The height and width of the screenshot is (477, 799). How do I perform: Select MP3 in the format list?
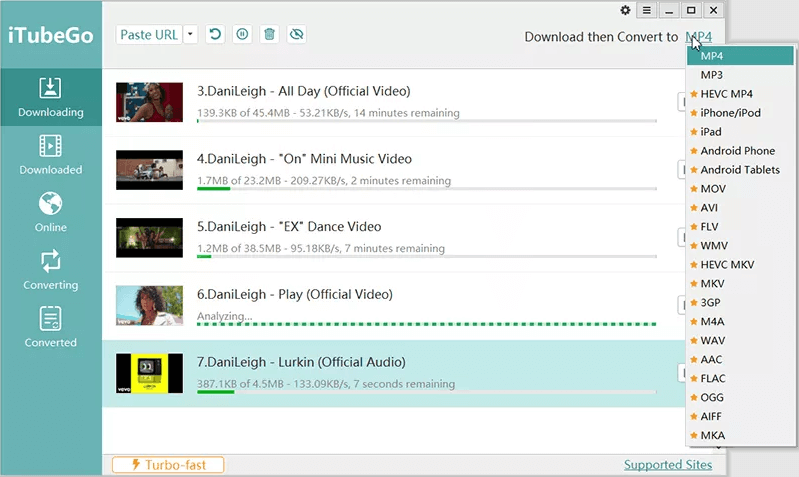(740, 75)
